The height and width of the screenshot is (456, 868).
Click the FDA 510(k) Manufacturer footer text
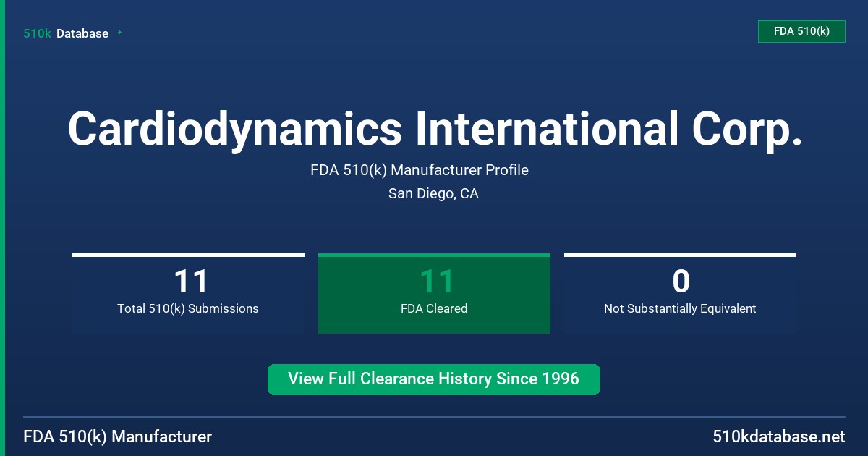(x=118, y=436)
